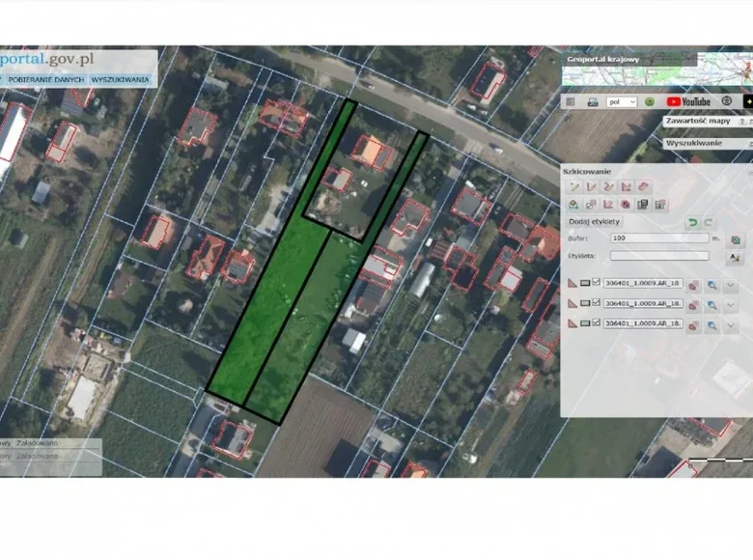Click the buffer apply icon next to Bufor

coord(736,238)
